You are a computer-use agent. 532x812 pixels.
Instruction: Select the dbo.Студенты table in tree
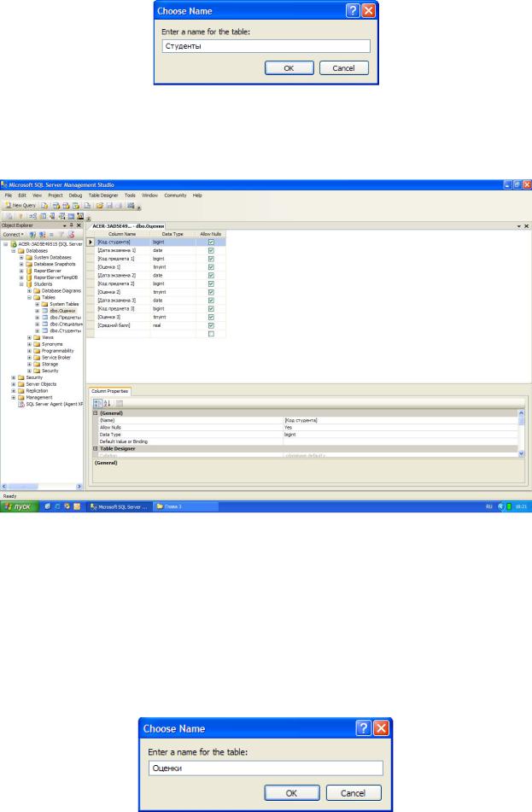click(65, 331)
